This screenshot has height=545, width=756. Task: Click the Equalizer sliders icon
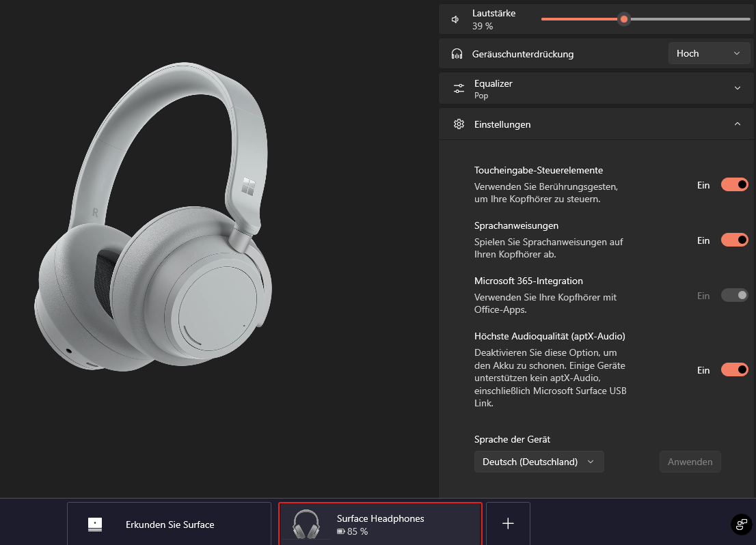(459, 88)
